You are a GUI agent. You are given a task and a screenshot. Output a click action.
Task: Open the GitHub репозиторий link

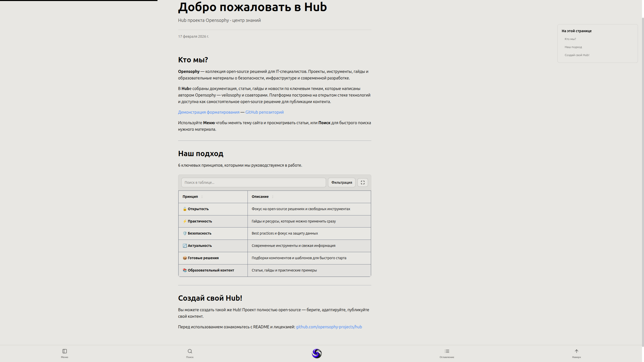264,112
